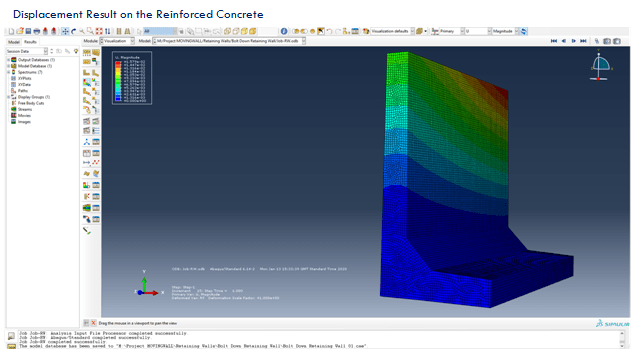Click the Probe values pencil icon at toolbox bottom

[x=87, y=231]
